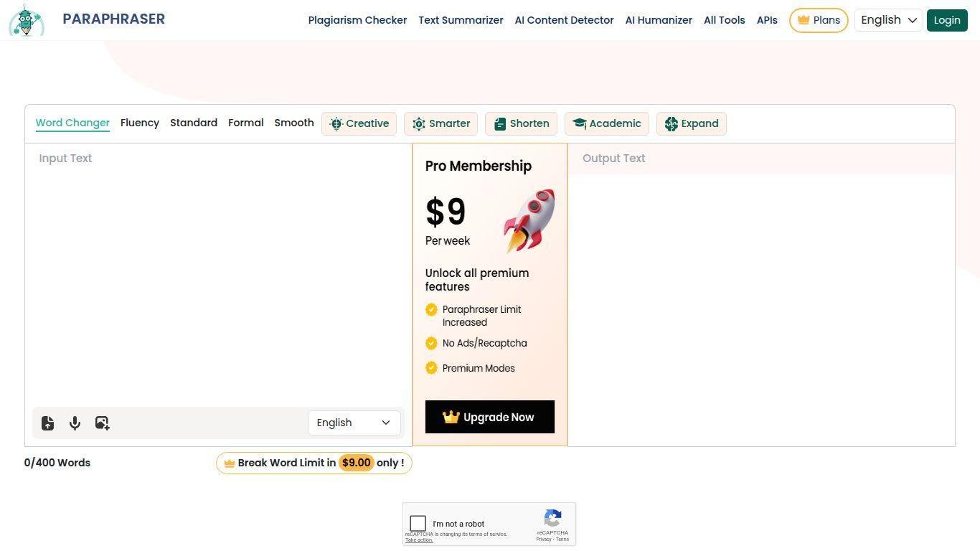
Task: Open the All Tools menu
Action: [x=724, y=20]
